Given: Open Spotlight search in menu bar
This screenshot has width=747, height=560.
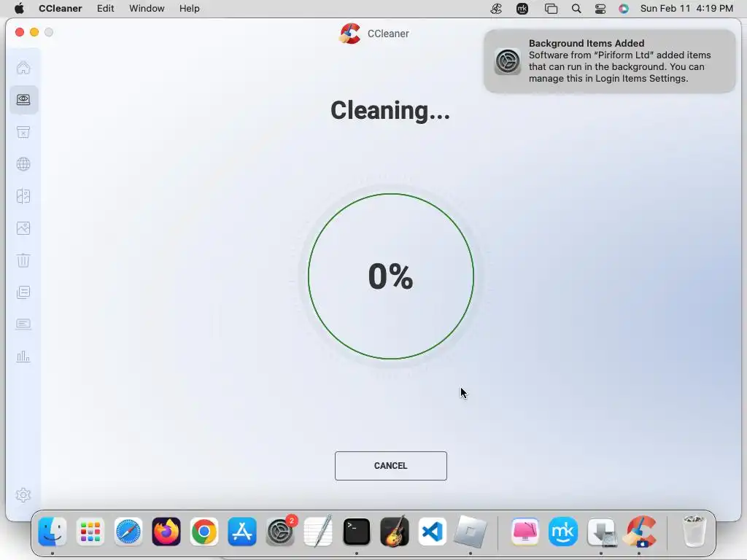Looking at the screenshot, I should [576, 9].
